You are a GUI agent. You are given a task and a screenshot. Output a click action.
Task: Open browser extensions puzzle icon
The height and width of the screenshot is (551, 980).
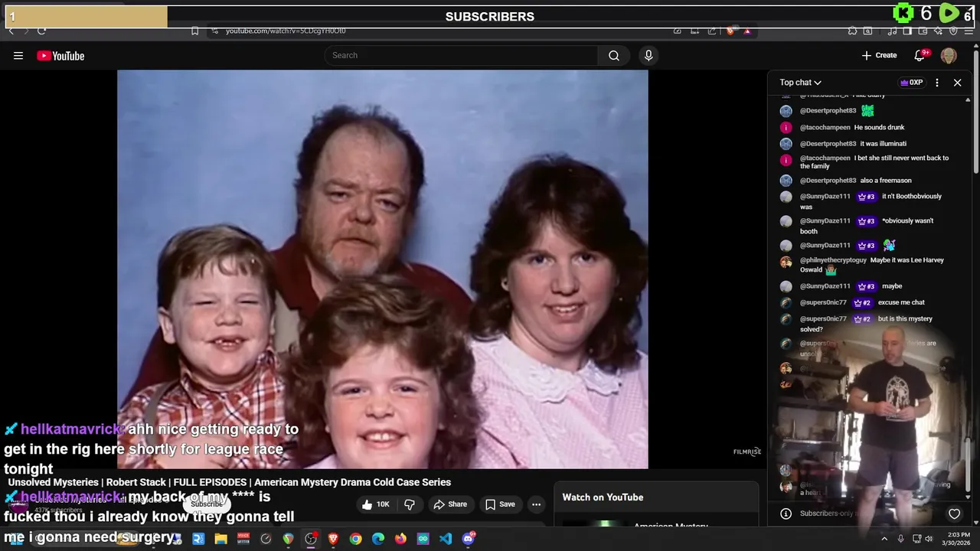tap(852, 31)
